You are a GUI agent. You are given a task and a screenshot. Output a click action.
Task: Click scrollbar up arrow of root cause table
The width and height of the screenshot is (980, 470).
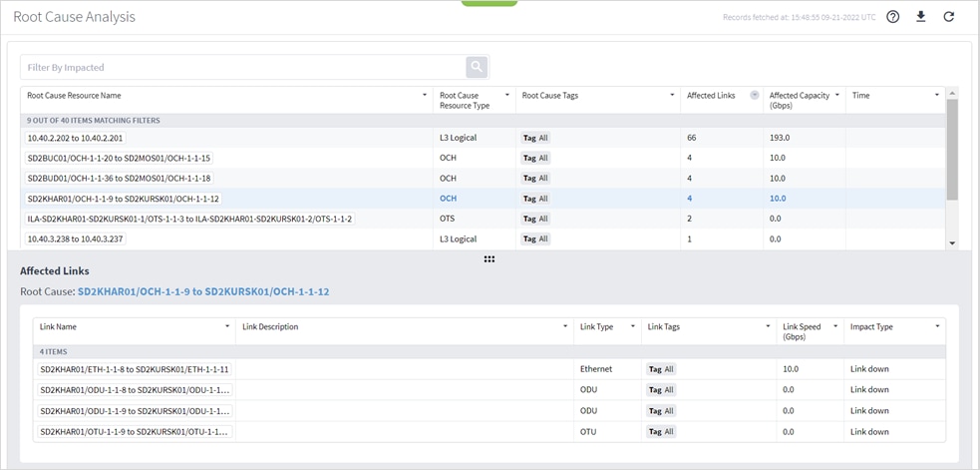tap(952, 93)
